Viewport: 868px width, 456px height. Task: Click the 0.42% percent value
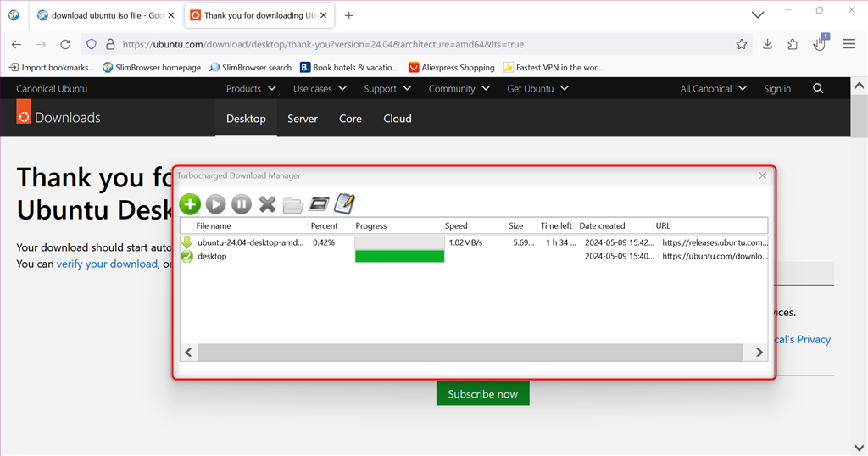click(323, 242)
